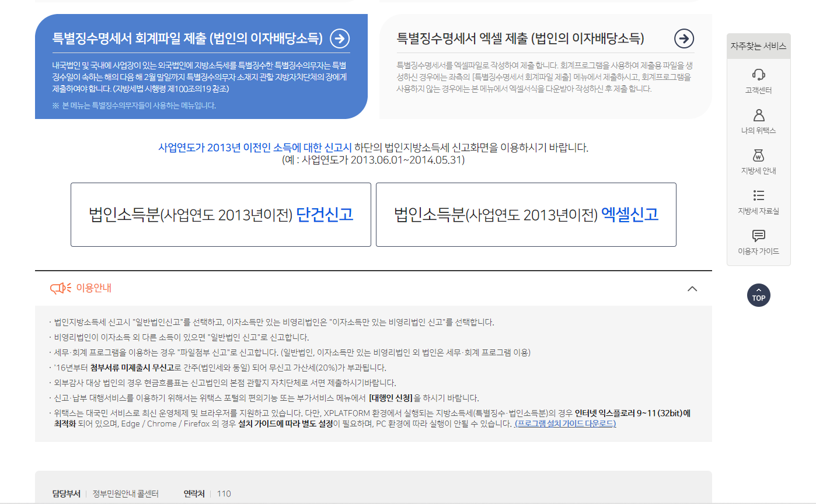Click arrow icon on 회계파일 제출 card
The width and height of the screenshot is (816, 504).
coord(340,38)
